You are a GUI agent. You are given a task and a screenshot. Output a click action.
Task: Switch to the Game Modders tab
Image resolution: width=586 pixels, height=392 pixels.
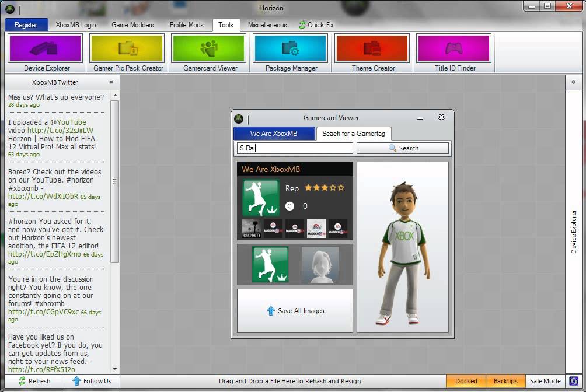pyautogui.click(x=132, y=25)
